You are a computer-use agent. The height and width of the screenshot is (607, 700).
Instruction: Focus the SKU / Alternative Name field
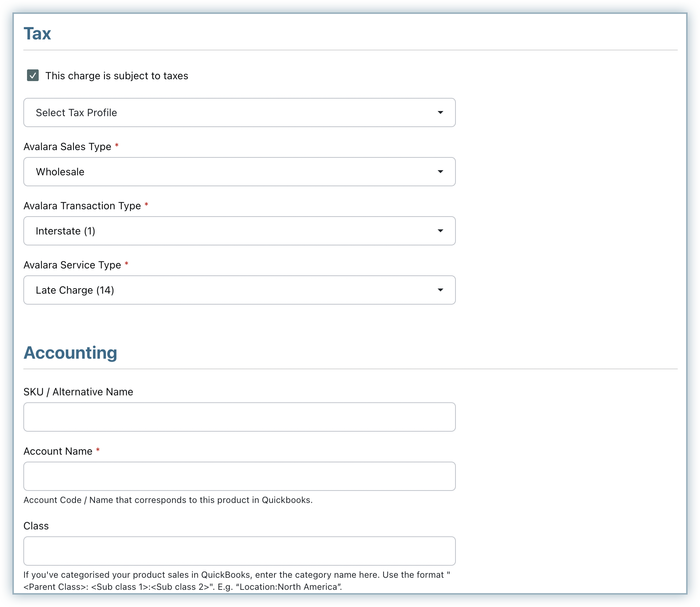[239, 417]
